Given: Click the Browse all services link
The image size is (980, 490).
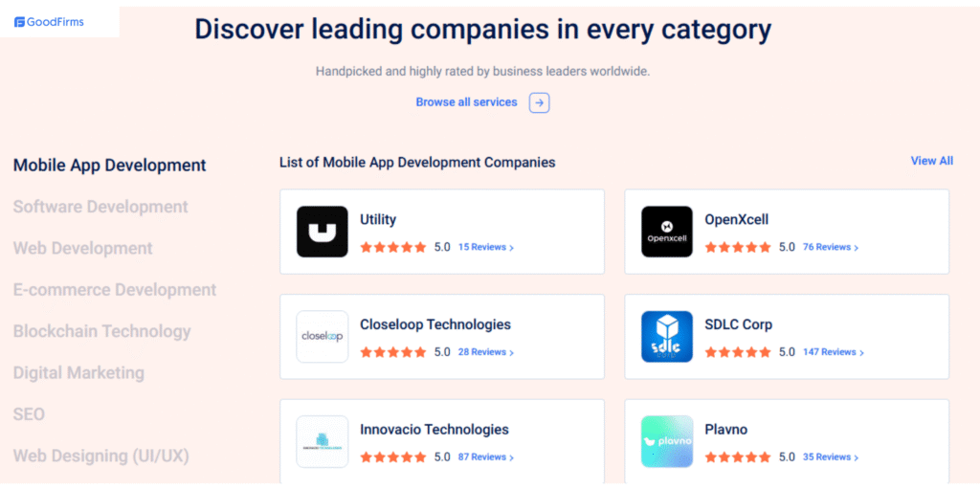Looking at the screenshot, I should coord(466,102).
